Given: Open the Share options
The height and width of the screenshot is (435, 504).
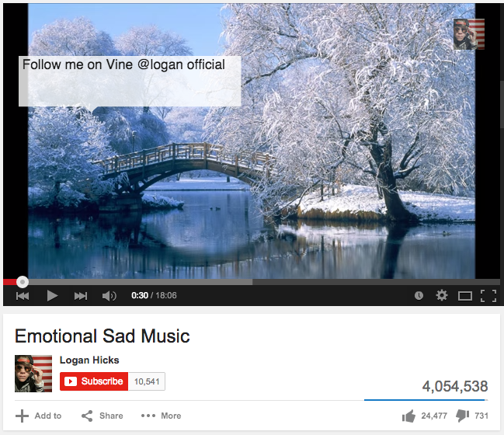Looking at the screenshot, I should [x=103, y=416].
